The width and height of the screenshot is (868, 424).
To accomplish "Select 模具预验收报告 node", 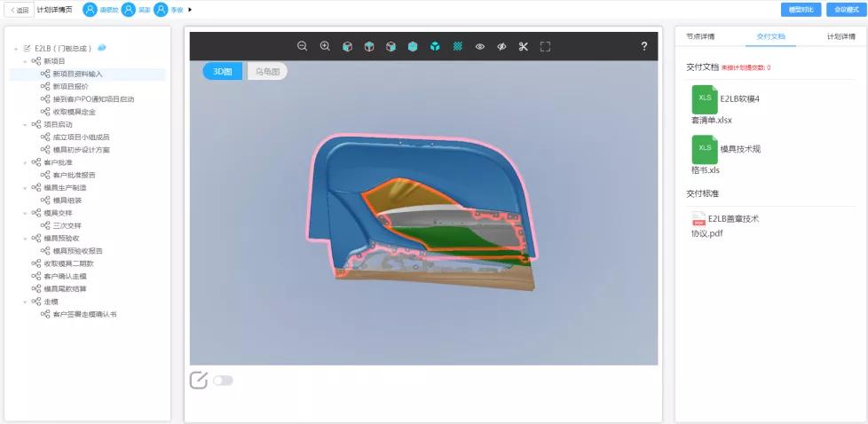I will 77,251.
